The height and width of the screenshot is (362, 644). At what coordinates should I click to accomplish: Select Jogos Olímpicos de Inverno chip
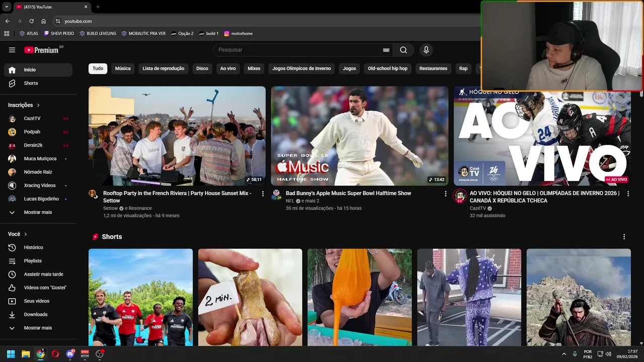pyautogui.click(x=301, y=68)
